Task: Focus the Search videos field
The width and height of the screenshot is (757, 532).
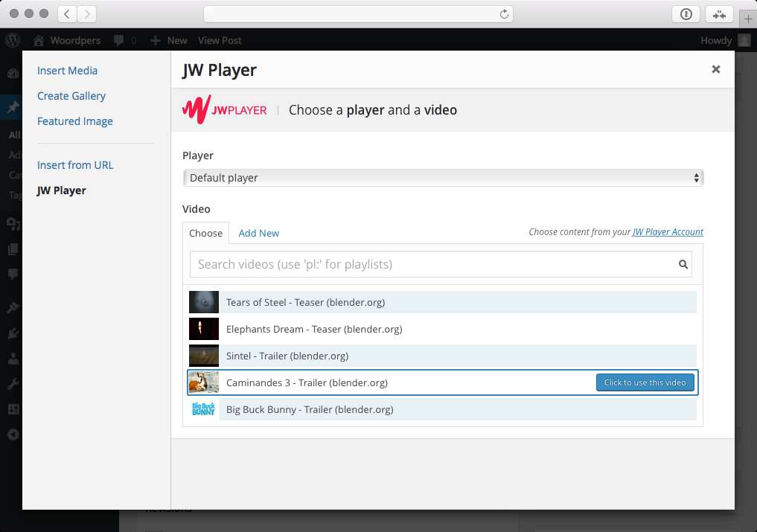Action: pyautogui.click(x=441, y=264)
